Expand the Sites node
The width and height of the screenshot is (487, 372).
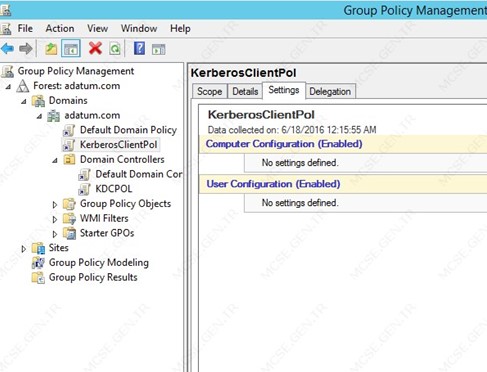click(24, 249)
